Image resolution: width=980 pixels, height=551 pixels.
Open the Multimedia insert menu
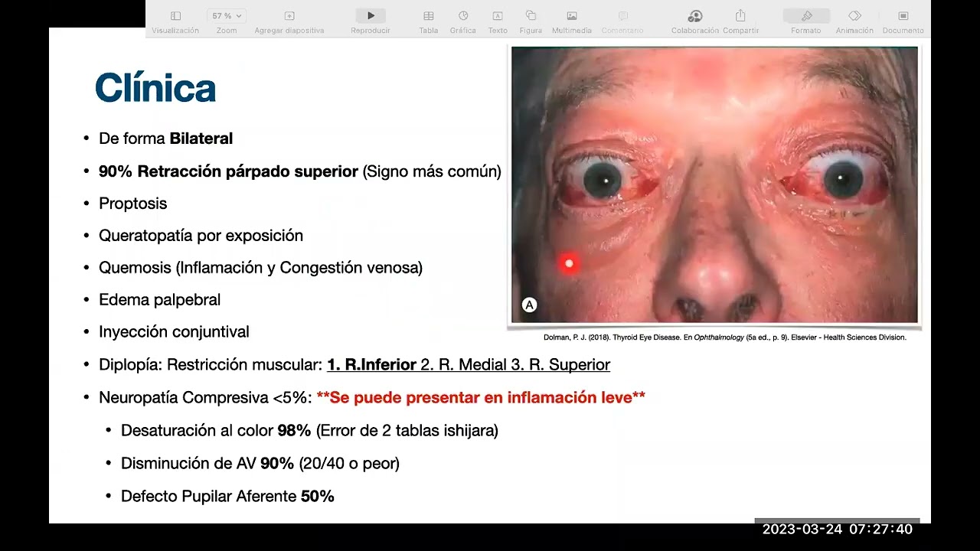pos(572,21)
